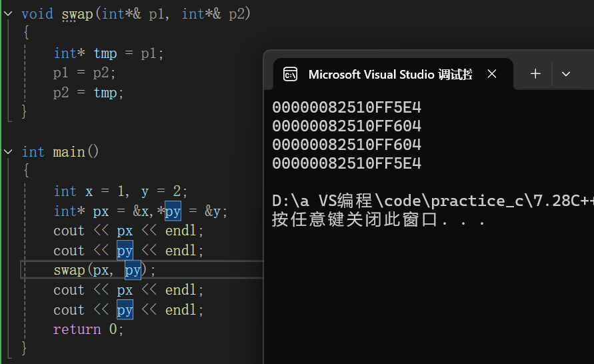Click the console terminal icon in tab
The height and width of the screenshot is (364, 594).
(290, 74)
